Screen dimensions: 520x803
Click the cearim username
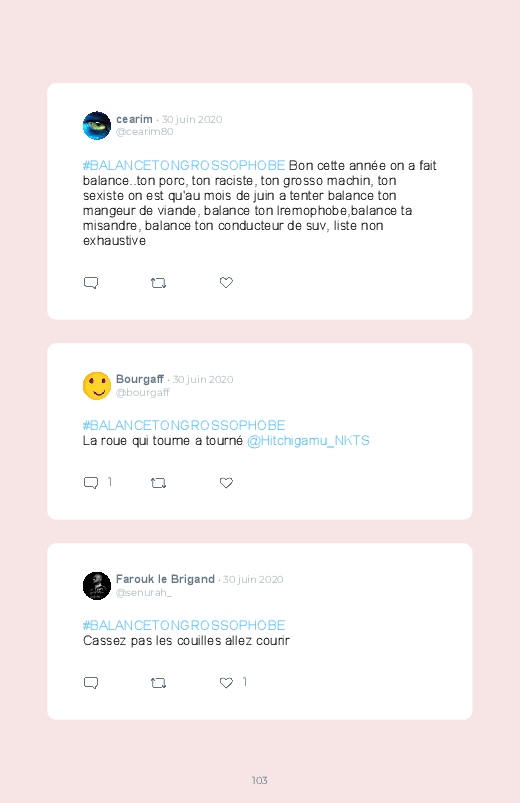[x=134, y=119]
